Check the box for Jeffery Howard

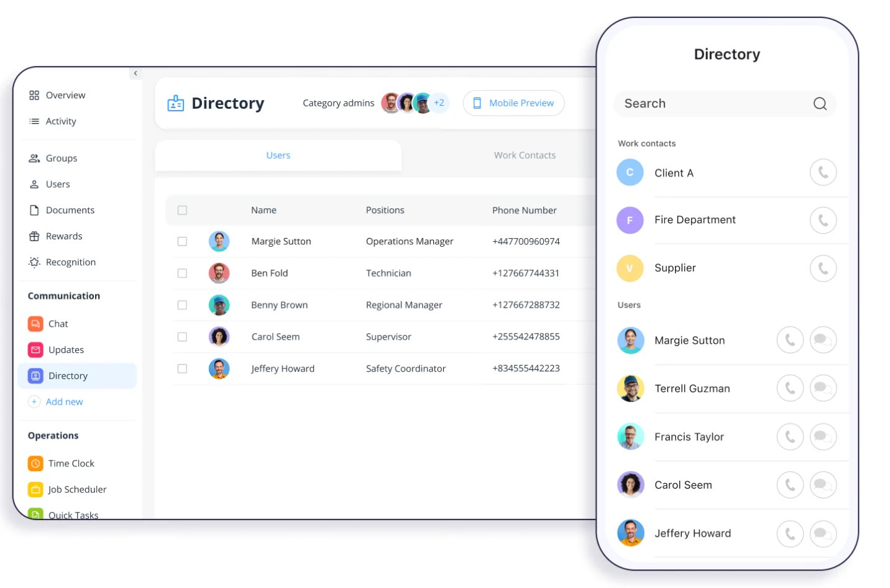pos(182,369)
